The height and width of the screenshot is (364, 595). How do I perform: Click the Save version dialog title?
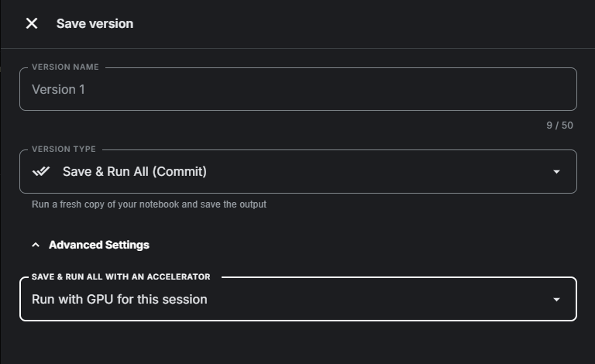click(x=95, y=23)
